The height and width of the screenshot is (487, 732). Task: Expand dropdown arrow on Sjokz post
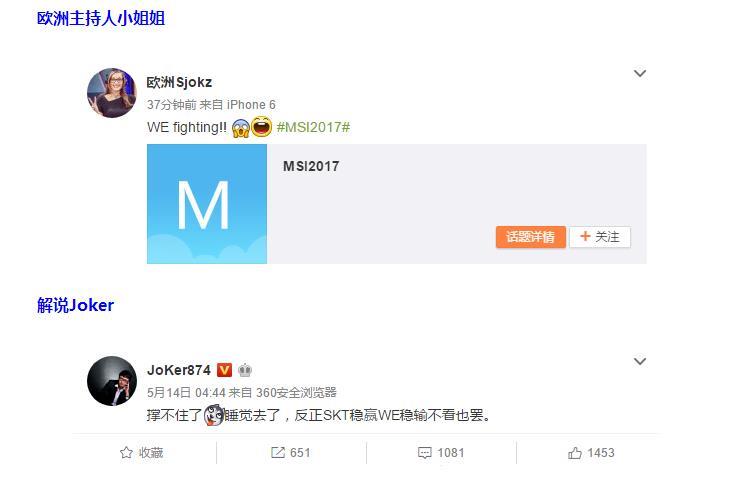[x=640, y=73]
